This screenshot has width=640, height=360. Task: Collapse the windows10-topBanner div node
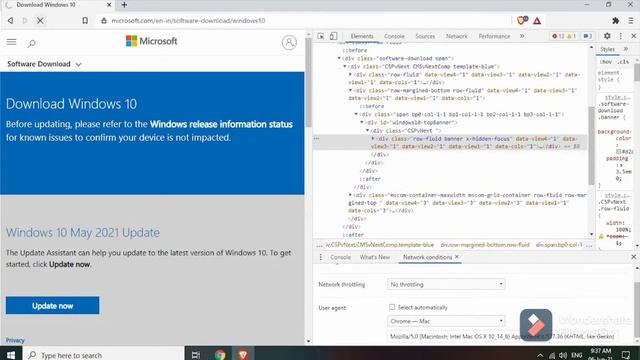(x=362, y=122)
